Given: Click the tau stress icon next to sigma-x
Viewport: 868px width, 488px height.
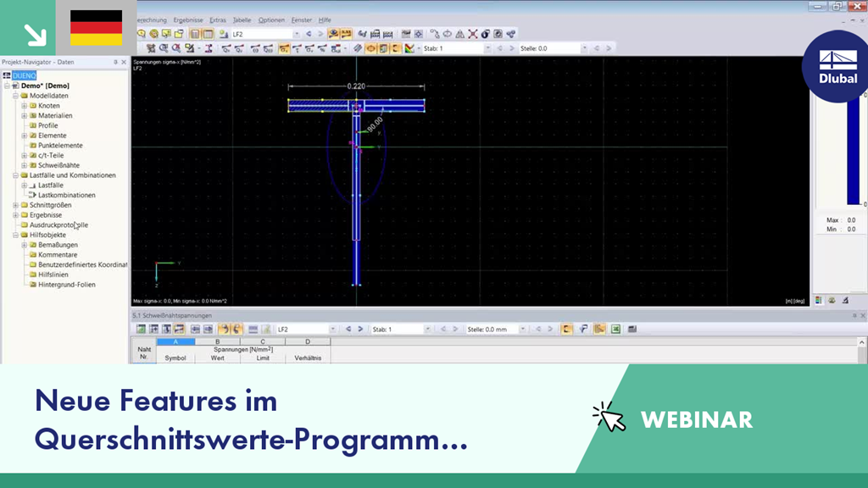Looking at the screenshot, I should click(x=297, y=48).
